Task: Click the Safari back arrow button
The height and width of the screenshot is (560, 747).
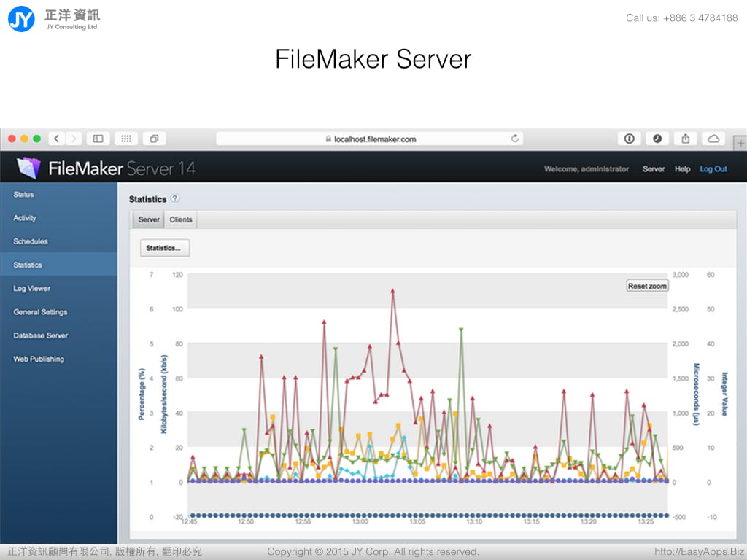Action: click(x=57, y=139)
